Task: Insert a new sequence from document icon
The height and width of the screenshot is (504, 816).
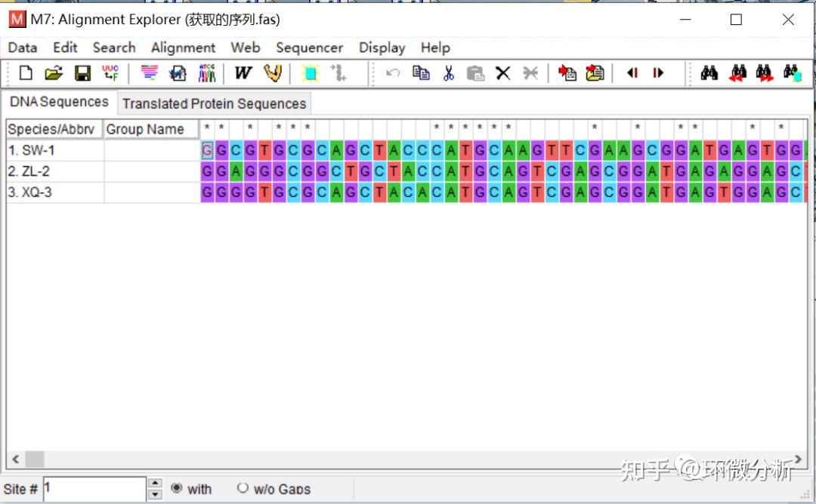Action: 567,73
